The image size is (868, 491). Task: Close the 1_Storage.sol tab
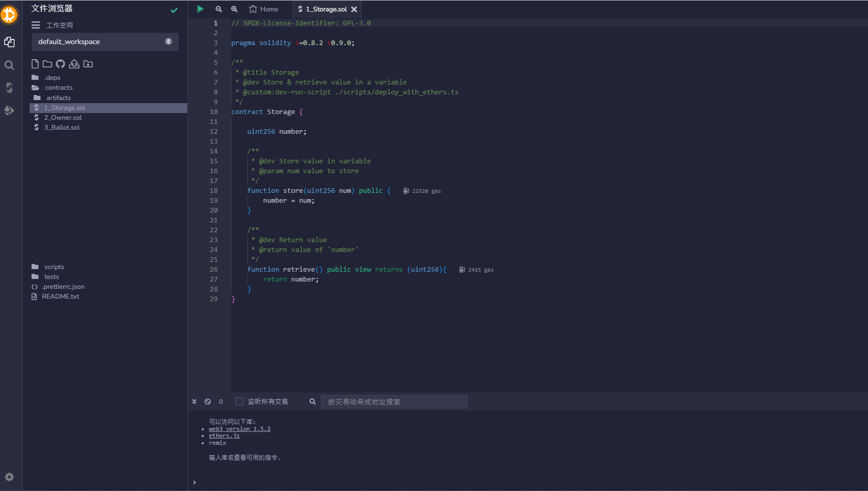tap(354, 9)
